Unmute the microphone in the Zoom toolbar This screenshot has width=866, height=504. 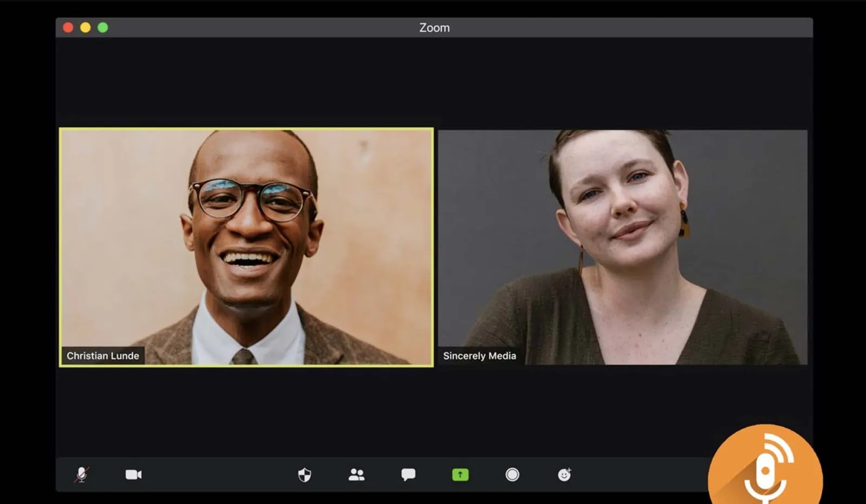click(81, 475)
